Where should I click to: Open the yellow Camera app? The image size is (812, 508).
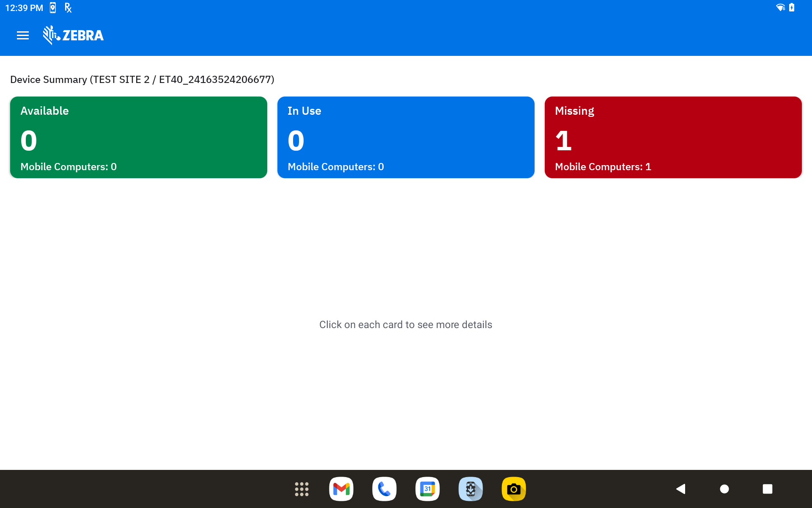514,489
